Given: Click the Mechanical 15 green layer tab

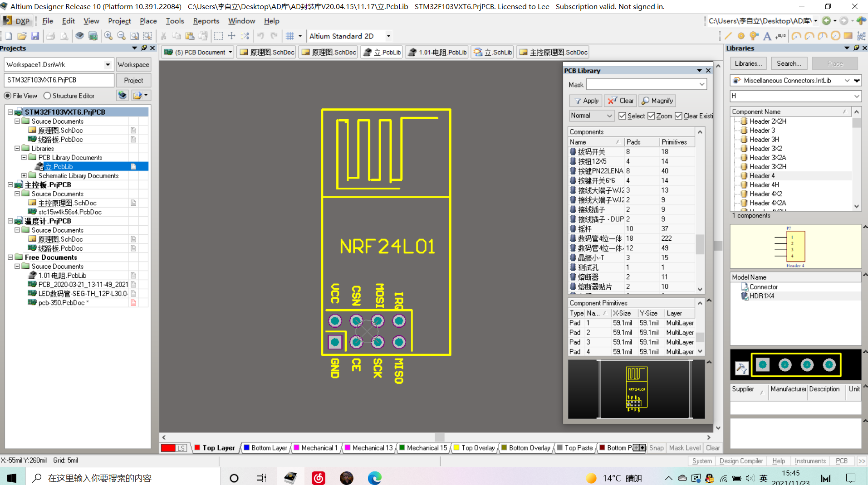Looking at the screenshot, I should click(422, 448).
